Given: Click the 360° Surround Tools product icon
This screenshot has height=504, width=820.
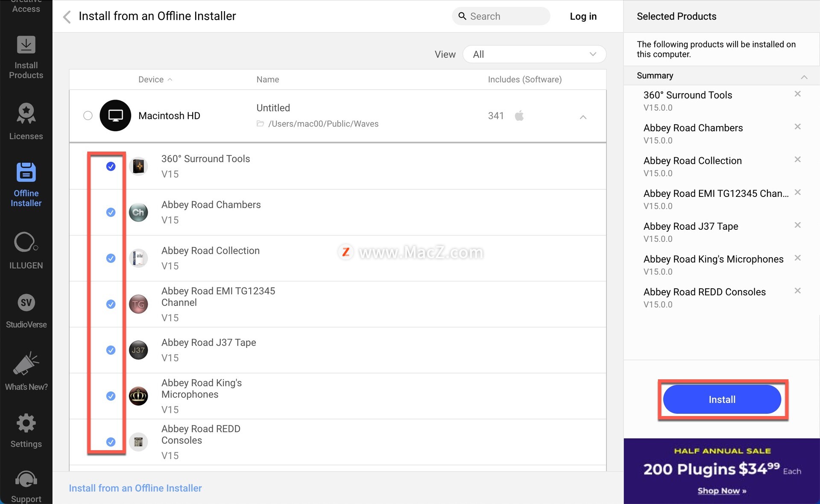Looking at the screenshot, I should [138, 166].
